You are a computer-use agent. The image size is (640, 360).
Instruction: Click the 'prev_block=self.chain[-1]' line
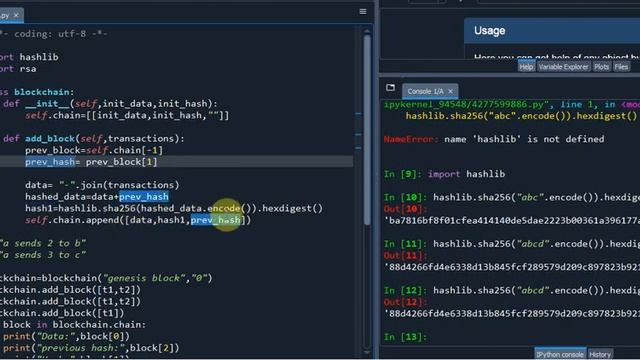(x=94, y=150)
